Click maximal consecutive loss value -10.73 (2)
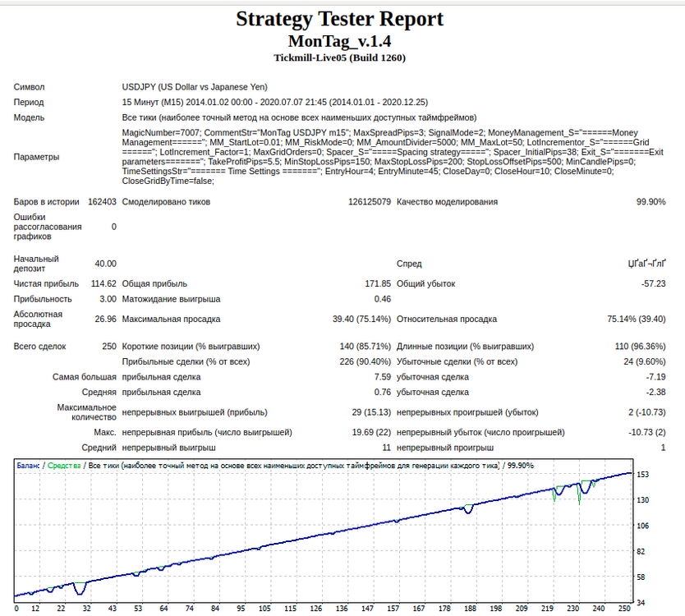Screen dimensions: 685x616 647,433
